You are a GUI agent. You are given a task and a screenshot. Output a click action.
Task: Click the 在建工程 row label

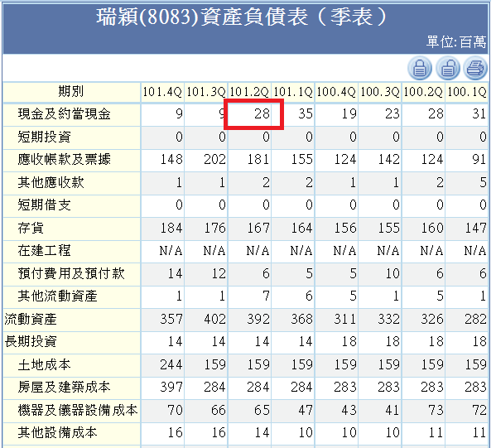tap(44, 250)
